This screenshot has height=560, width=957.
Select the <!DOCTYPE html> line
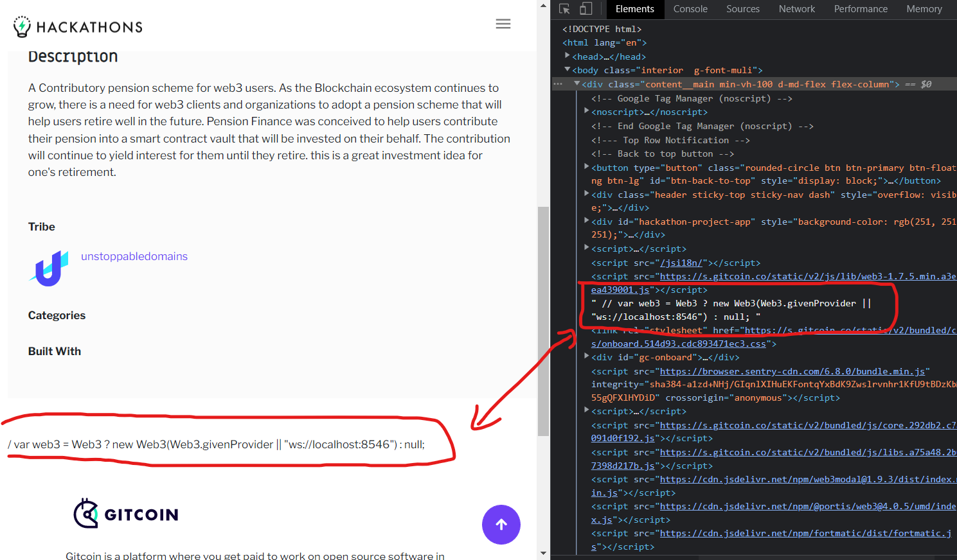602,29
